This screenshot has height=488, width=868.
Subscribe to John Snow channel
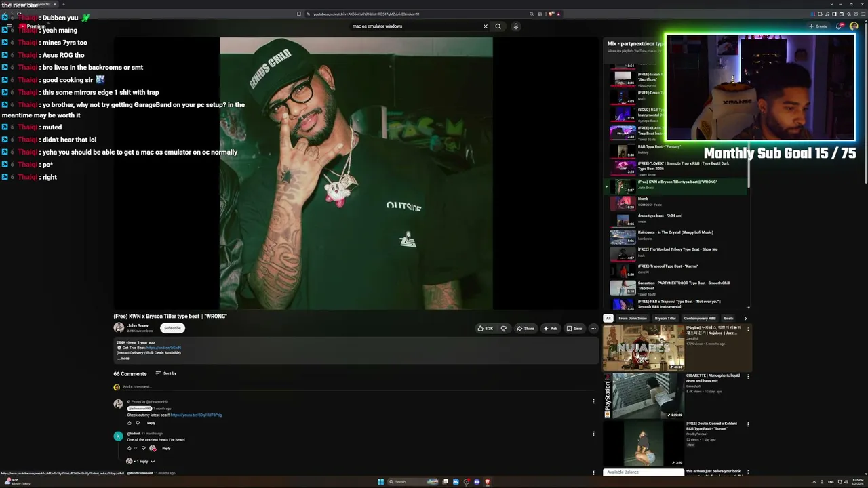[x=172, y=328]
